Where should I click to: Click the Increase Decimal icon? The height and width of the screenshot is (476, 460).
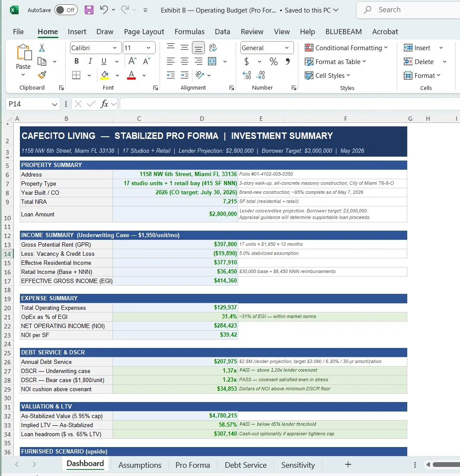(x=246, y=75)
